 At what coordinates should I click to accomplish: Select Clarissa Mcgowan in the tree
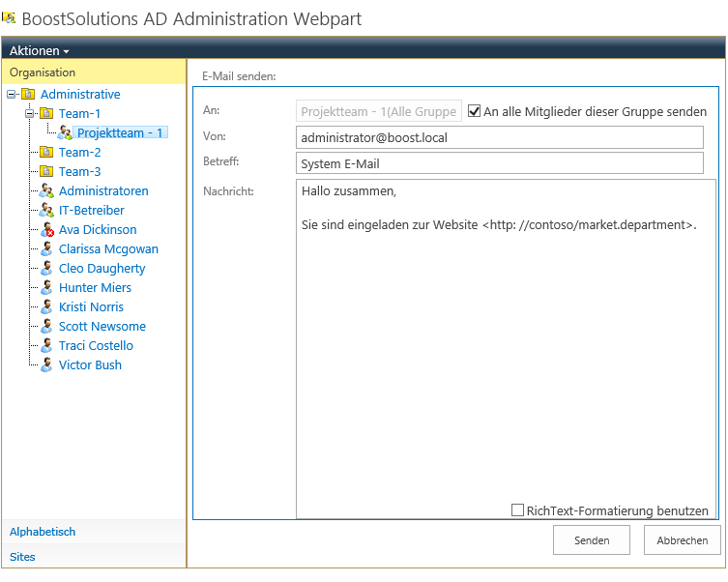coord(107,249)
